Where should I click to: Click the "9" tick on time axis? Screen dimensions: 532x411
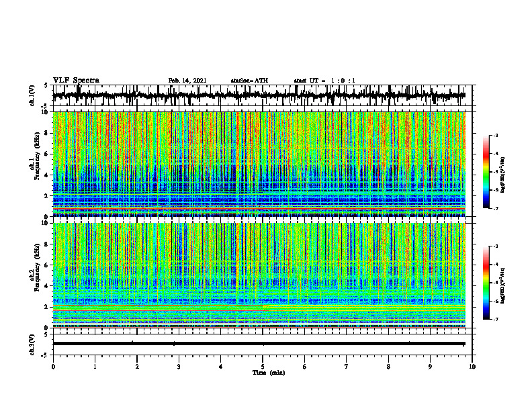pyautogui.click(x=430, y=367)
